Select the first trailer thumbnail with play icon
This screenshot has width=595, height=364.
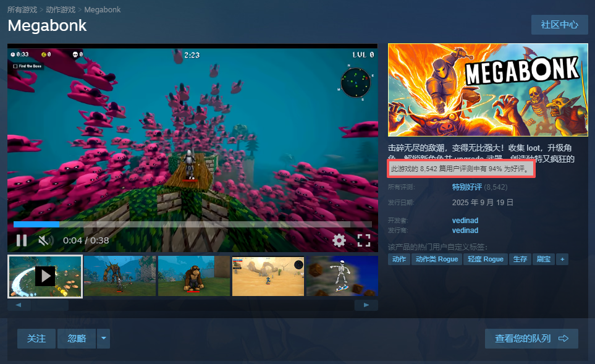click(45, 276)
